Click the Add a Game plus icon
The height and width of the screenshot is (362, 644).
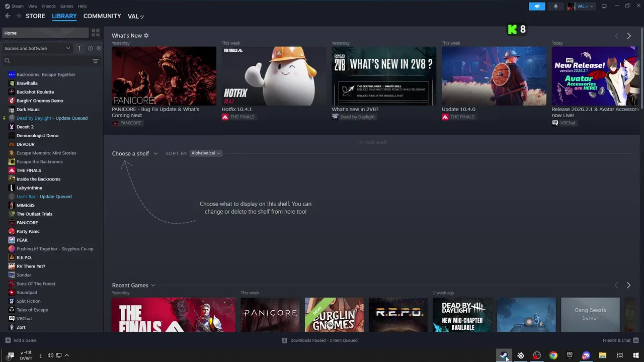(8, 340)
